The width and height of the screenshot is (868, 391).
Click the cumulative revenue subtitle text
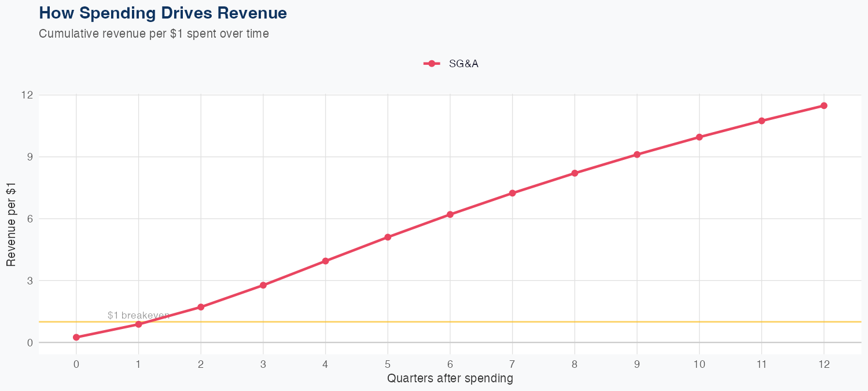pyautogui.click(x=153, y=34)
